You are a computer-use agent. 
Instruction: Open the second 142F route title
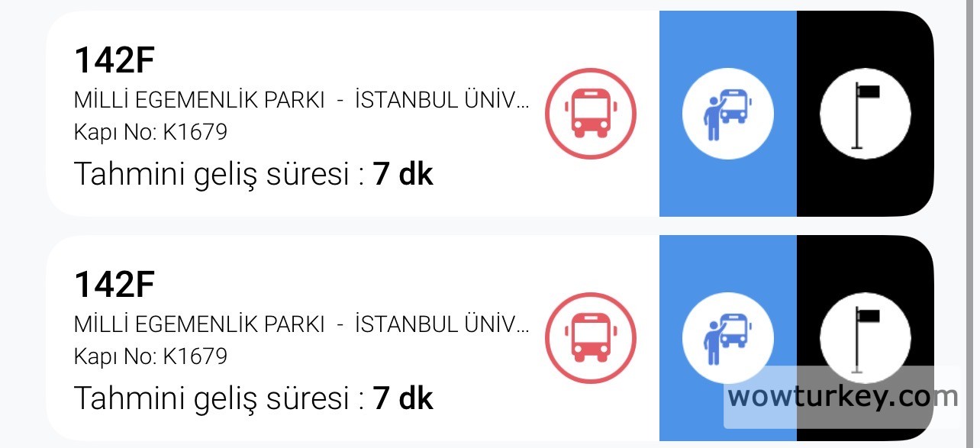[x=114, y=285]
